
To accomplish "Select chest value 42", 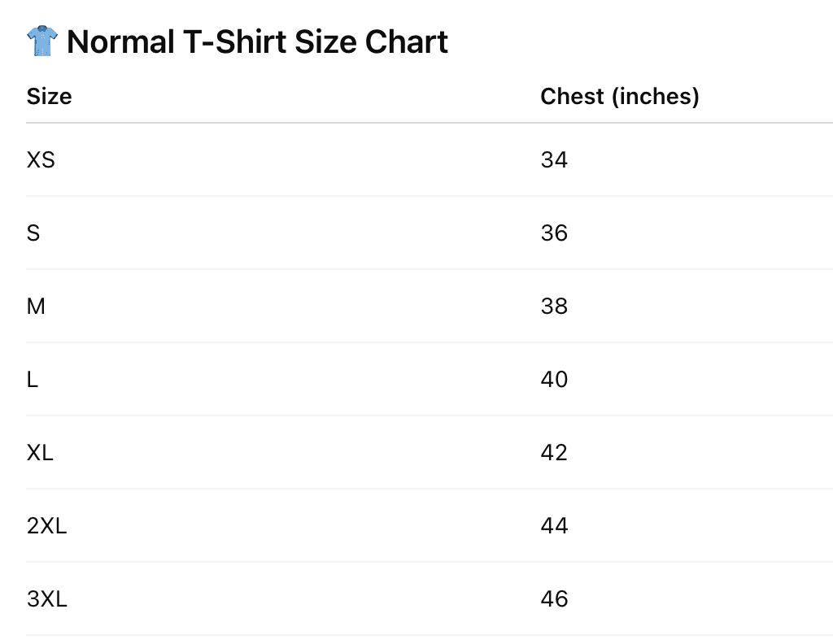I will coord(554,453).
